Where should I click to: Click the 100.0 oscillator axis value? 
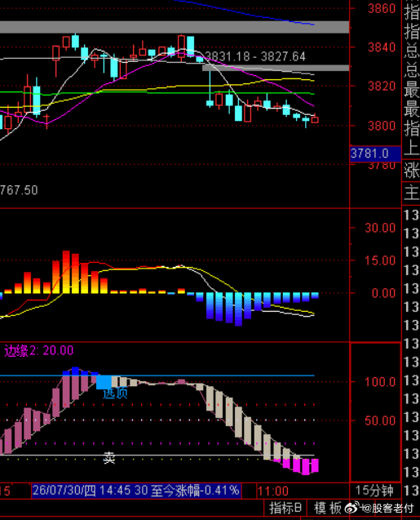(x=380, y=382)
